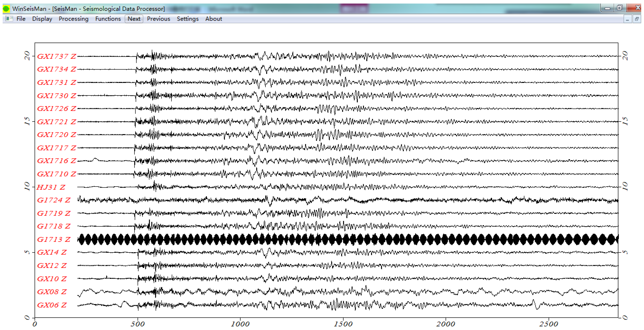Restore down the main WinSeisMan window
The image size is (644, 330).
[619, 8]
